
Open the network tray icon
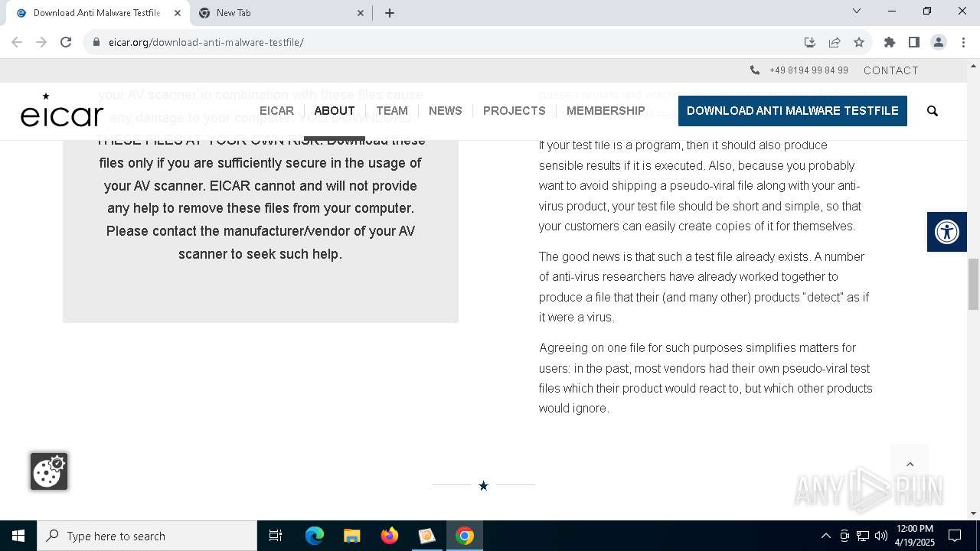click(x=863, y=536)
